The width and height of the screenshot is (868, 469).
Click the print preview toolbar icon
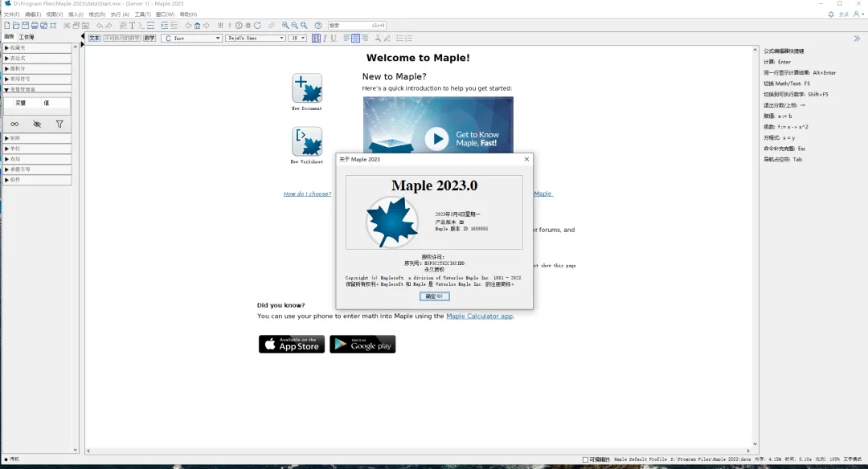43,26
